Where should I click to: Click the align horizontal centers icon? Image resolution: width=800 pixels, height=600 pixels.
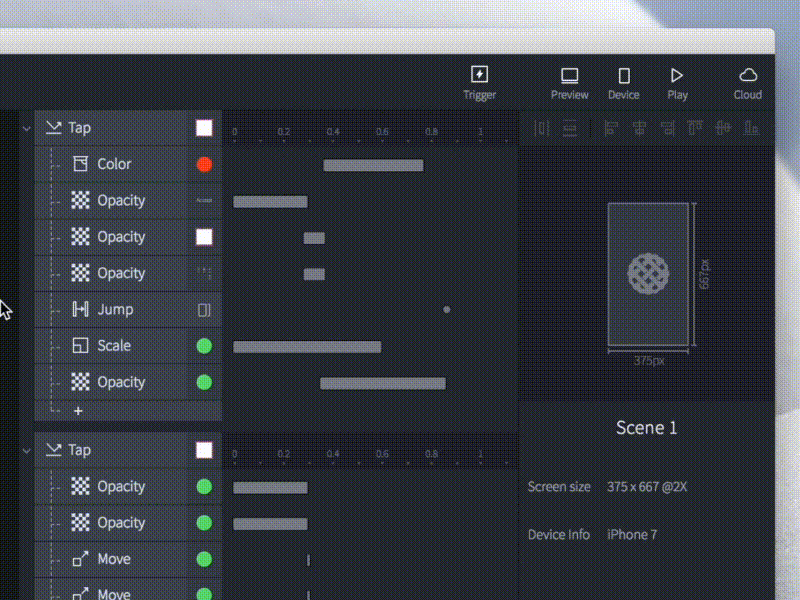pyautogui.click(x=640, y=128)
